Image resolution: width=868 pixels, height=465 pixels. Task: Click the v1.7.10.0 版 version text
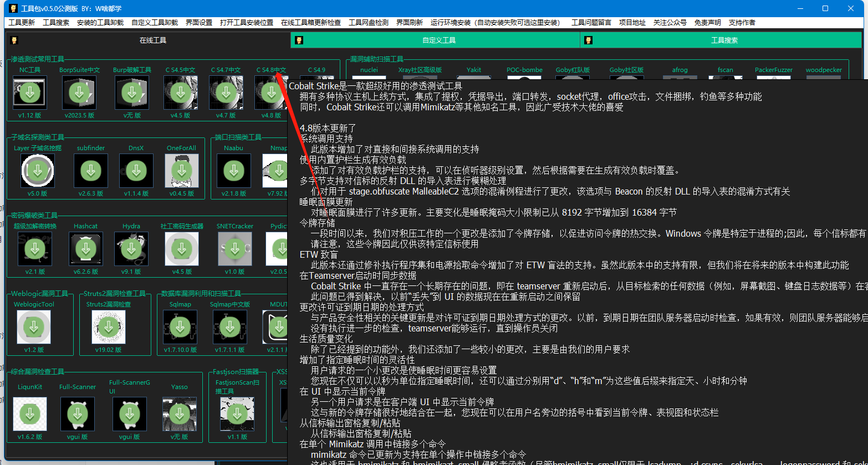(x=180, y=350)
